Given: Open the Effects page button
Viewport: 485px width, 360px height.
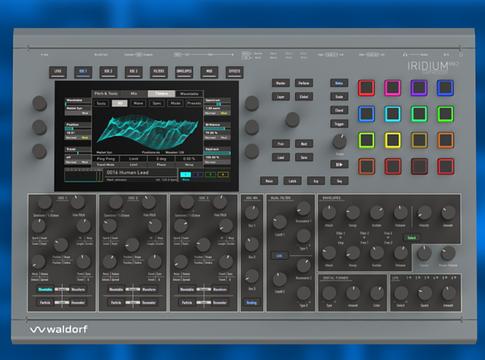Looking at the screenshot, I should (234, 72).
